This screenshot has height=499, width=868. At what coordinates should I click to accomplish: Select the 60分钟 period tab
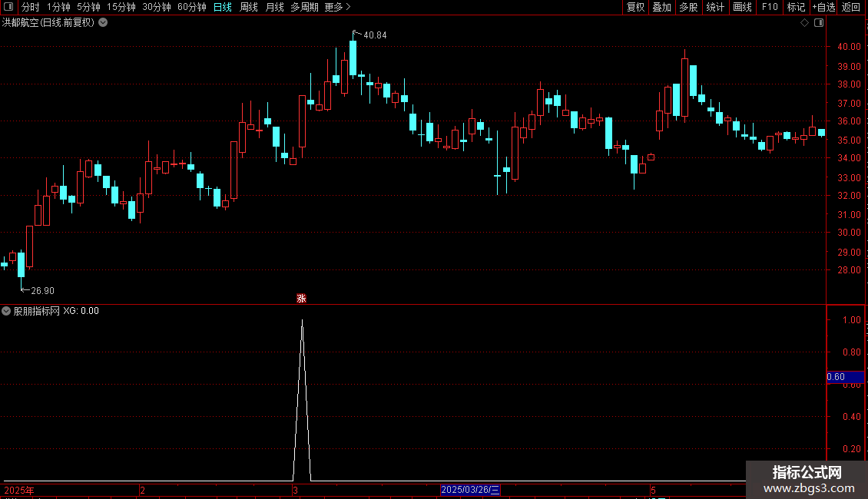click(x=192, y=7)
